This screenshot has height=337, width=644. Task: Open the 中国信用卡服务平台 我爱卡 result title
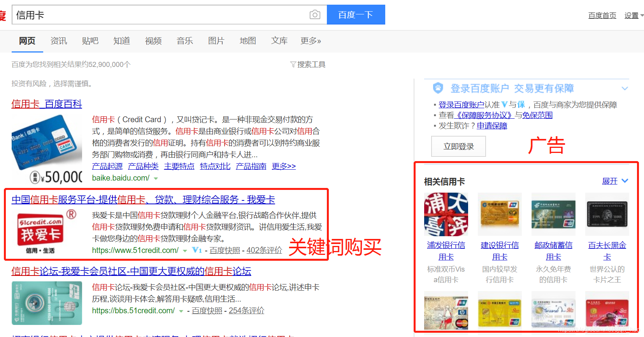[x=143, y=200]
